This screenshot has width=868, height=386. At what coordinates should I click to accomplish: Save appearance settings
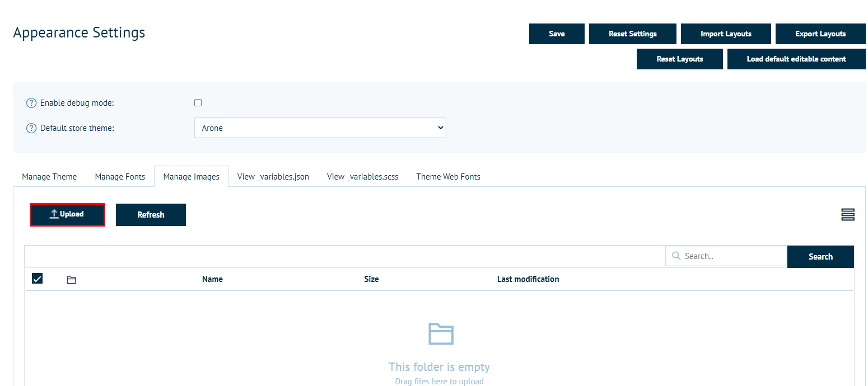[557, 34]
